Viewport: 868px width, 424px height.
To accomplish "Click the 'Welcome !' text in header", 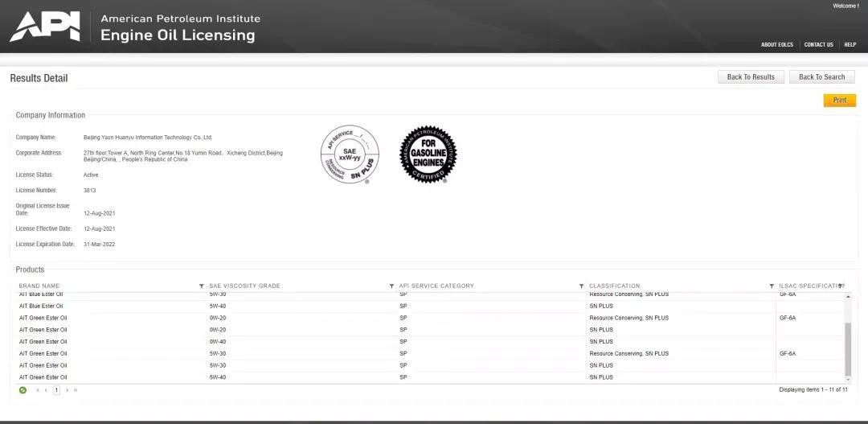I will pyautogui.click(x=845, y=6).
